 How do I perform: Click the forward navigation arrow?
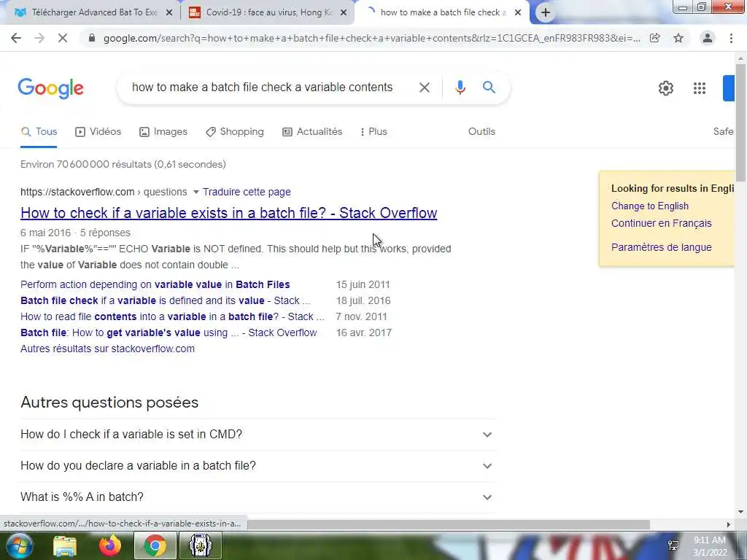click(x=39, y=38)
